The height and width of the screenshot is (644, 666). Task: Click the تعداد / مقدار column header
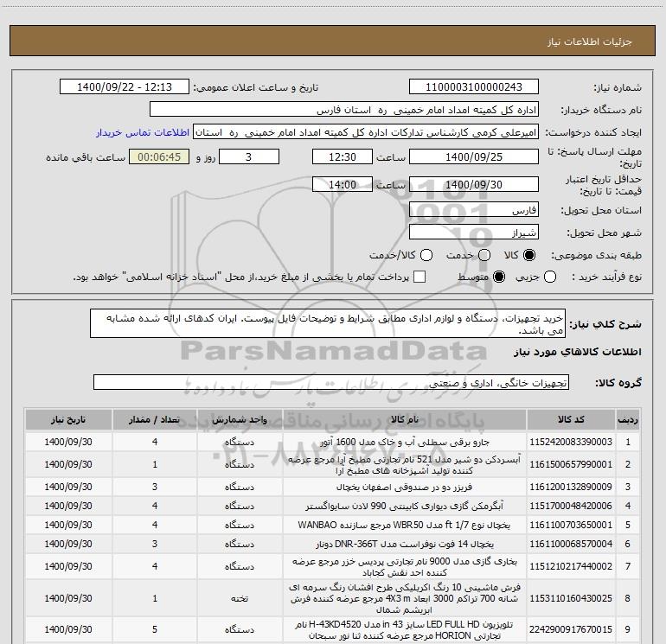155,419
